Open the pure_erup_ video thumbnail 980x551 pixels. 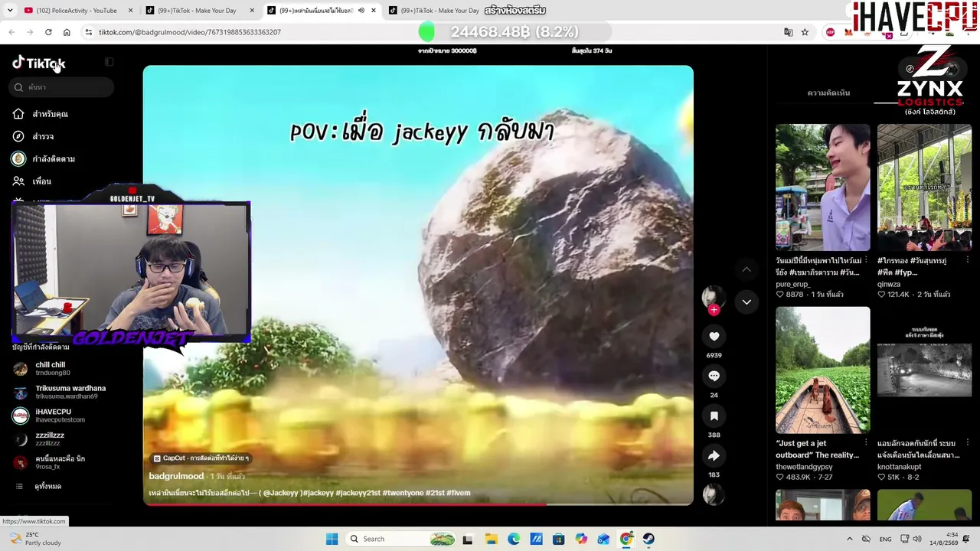823,187
